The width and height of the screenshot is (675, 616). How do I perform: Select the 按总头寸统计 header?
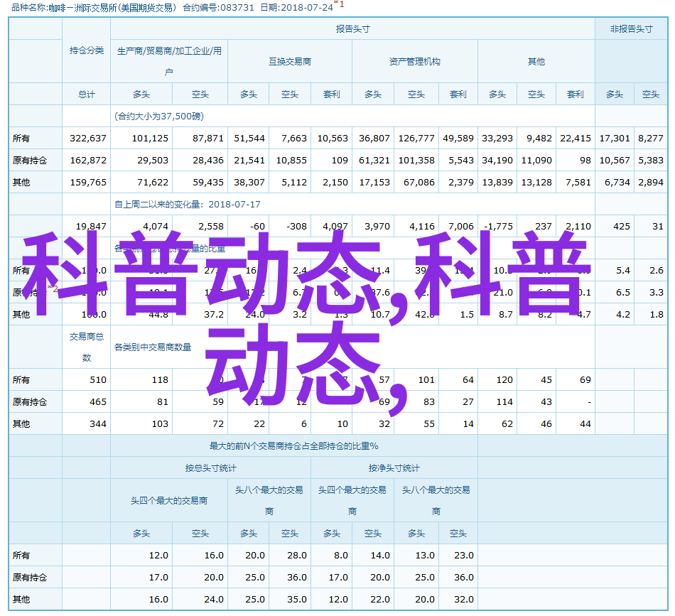[210, 468]
